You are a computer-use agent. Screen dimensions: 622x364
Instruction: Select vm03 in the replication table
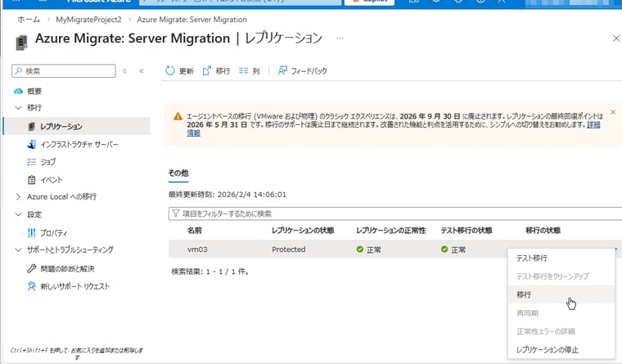(197, 249)
